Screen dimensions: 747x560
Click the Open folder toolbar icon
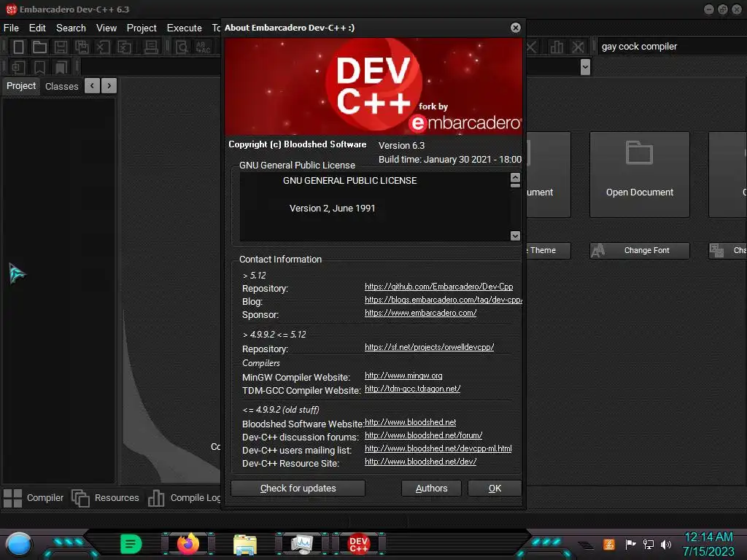point(39,47)
